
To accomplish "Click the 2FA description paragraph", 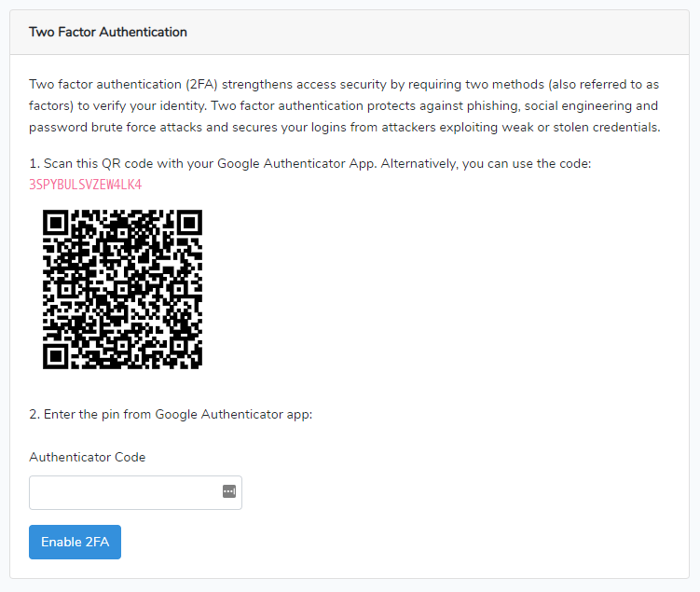I will 345,105.
